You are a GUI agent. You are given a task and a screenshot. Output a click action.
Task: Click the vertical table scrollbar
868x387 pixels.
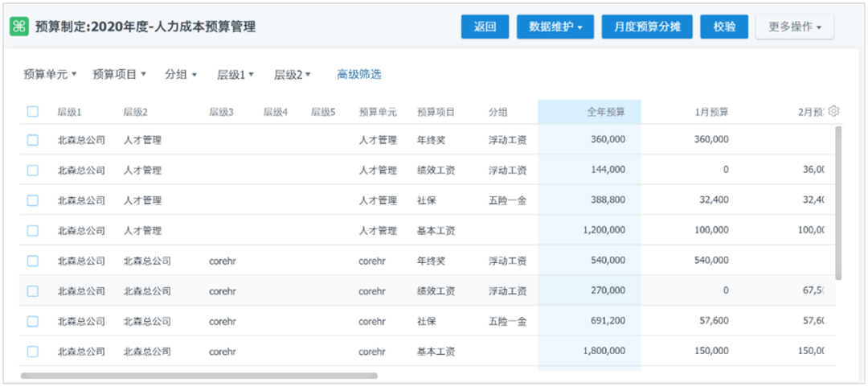838,203
